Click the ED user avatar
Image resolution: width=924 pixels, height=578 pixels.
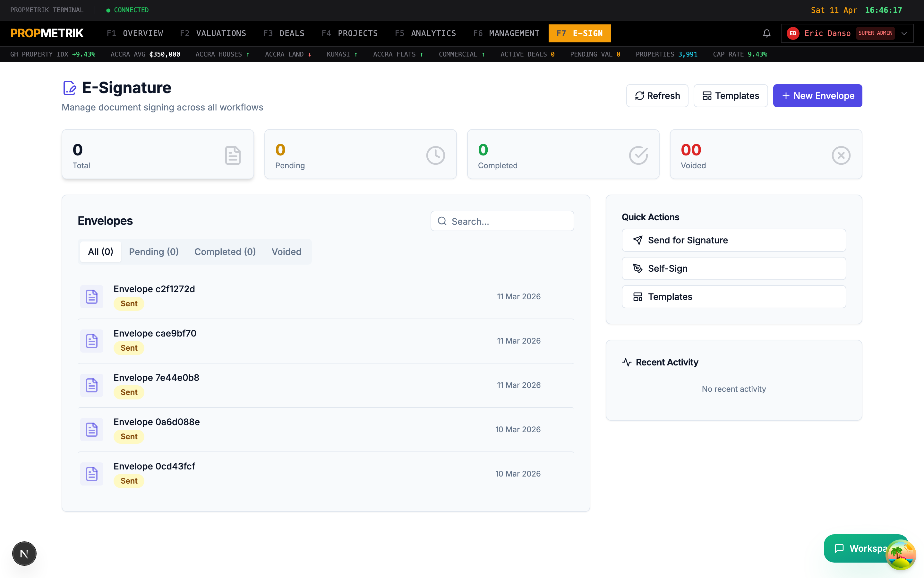(x=793, y=33)
